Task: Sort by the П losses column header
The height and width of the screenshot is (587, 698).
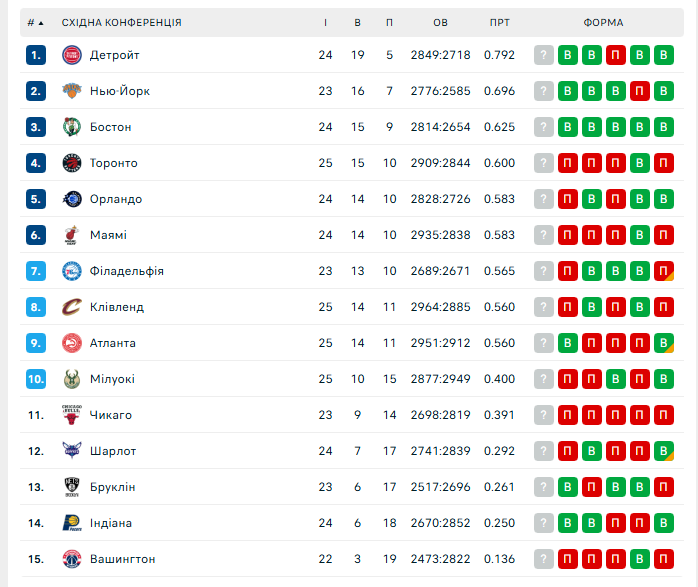Action: [x=389, y=22]
